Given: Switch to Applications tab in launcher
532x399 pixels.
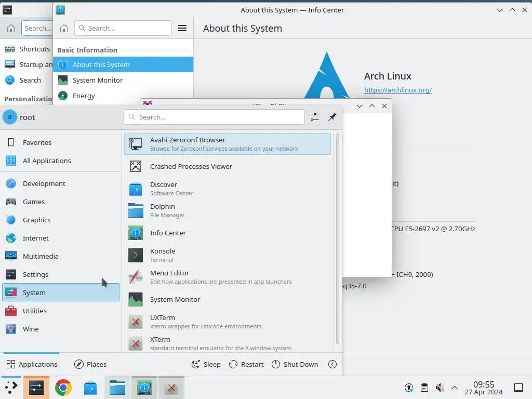Looking at the screenshot, I should point(32,364).
